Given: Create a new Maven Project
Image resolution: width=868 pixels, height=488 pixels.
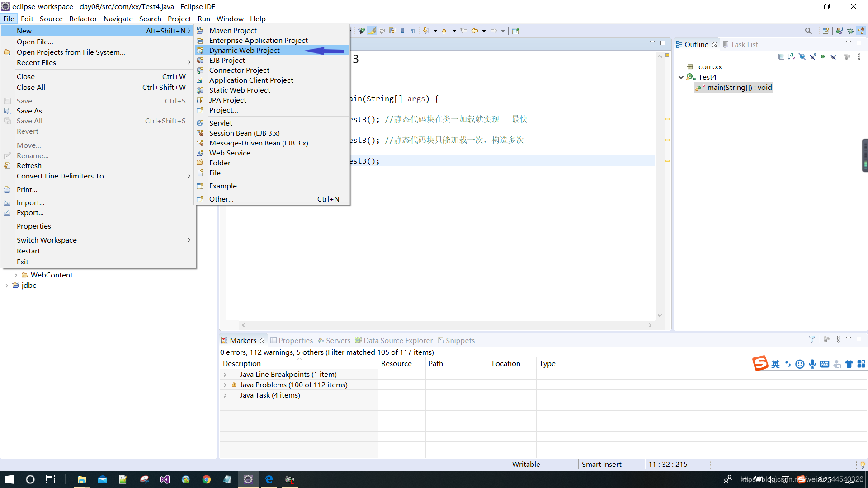Looking at the screenshot, I should tap(234, 30).
